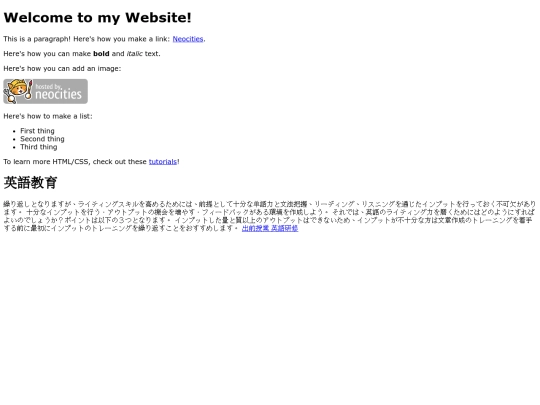Select the 'Third thing' list item

tap(39, 147)
